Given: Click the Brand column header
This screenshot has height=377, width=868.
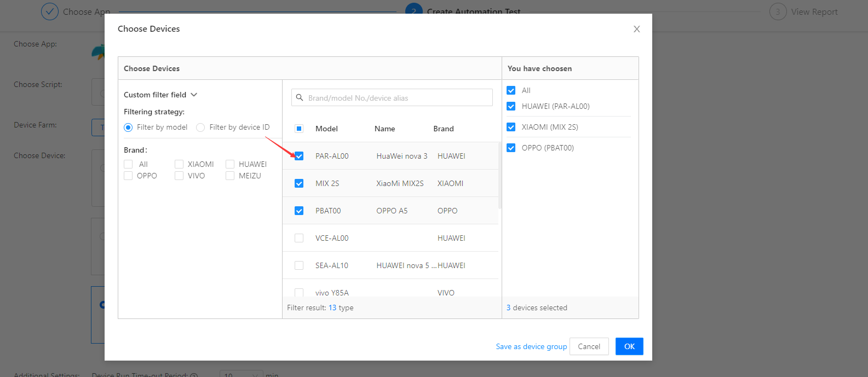Looking at the screenshot, I should 444,129.
